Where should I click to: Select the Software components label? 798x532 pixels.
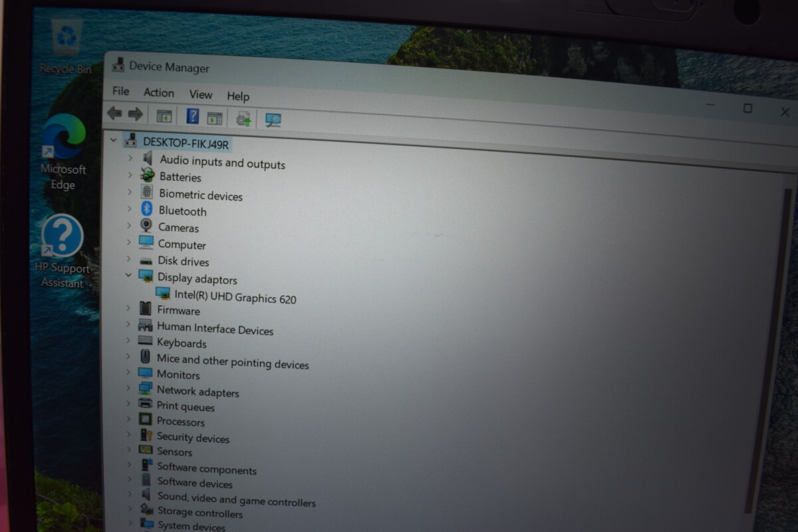[x=206, y=469]
